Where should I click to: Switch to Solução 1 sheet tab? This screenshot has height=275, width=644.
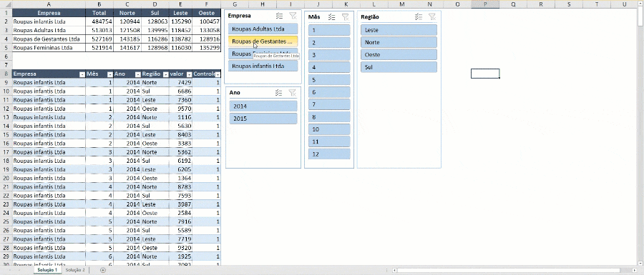[47, 270]
